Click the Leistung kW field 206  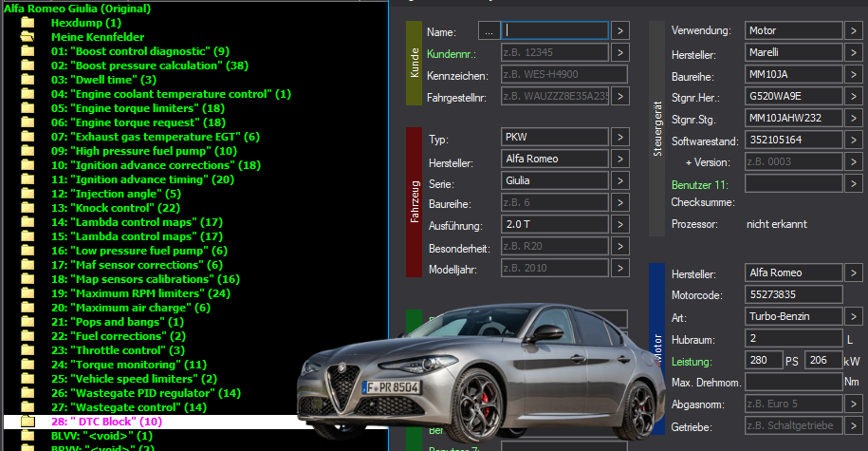[823, 360]
